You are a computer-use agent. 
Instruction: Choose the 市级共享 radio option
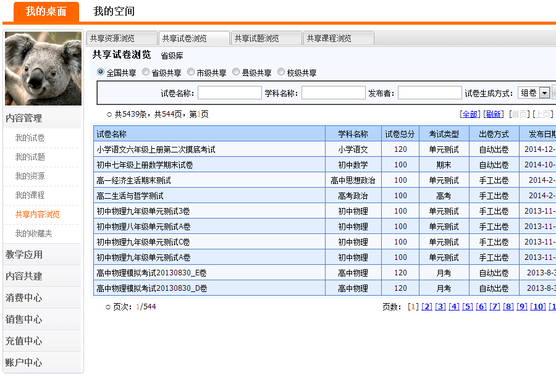click(x=191, y=72)
